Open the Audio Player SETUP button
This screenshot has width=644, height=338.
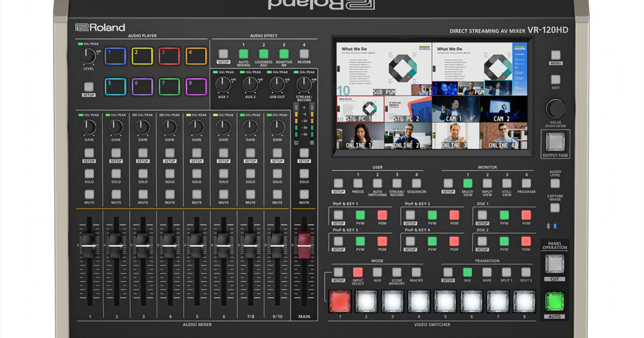click(x=89, y=86)
